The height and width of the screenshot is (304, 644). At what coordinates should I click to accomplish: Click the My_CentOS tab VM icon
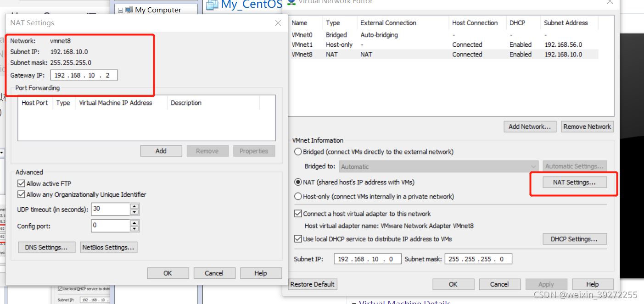point(212,5)
